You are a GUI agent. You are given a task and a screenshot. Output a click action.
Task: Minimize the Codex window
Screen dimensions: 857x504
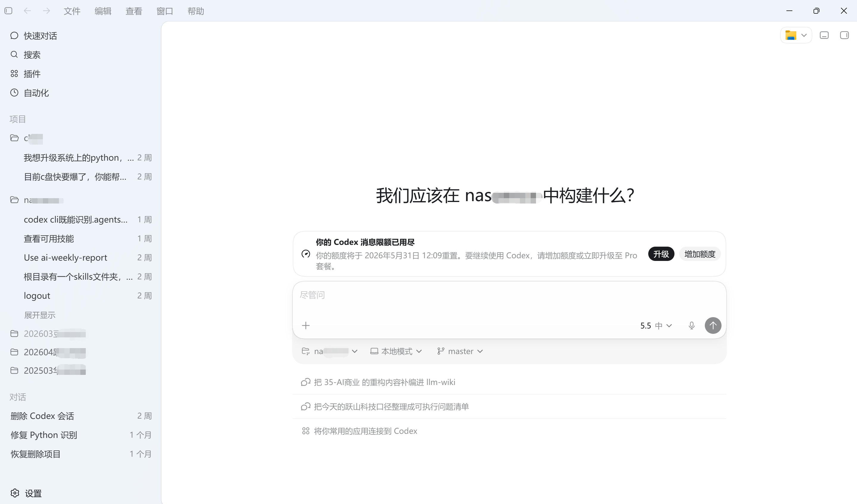point(789,11)
